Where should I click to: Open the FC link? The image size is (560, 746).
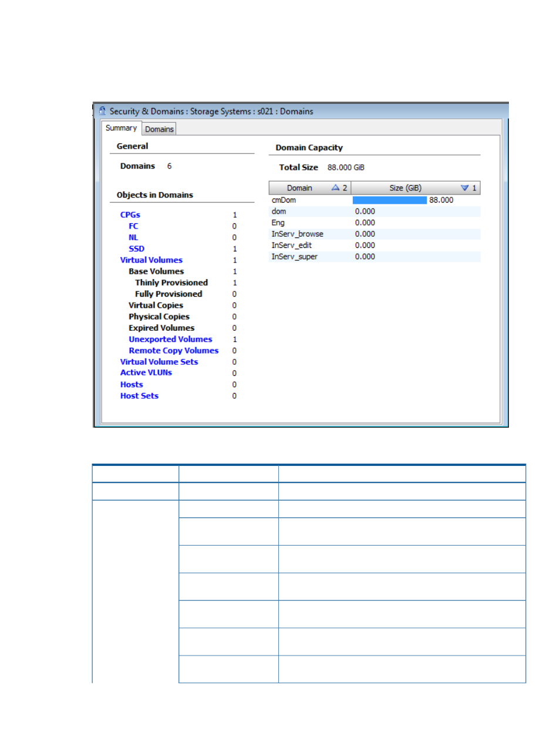133,226
